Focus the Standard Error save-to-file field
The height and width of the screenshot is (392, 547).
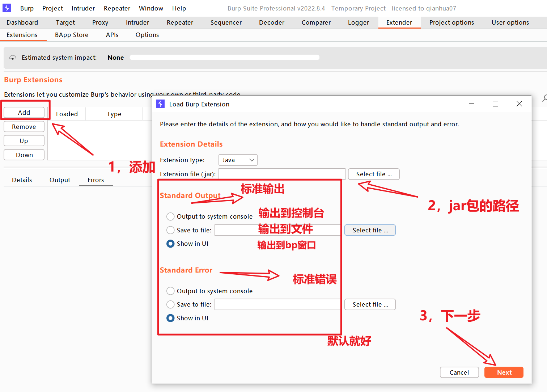[277, 304]
